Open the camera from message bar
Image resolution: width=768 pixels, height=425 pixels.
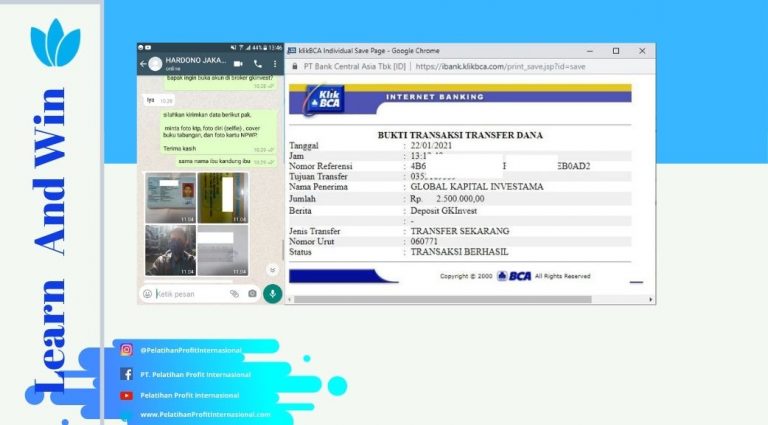tap(252, 294)
